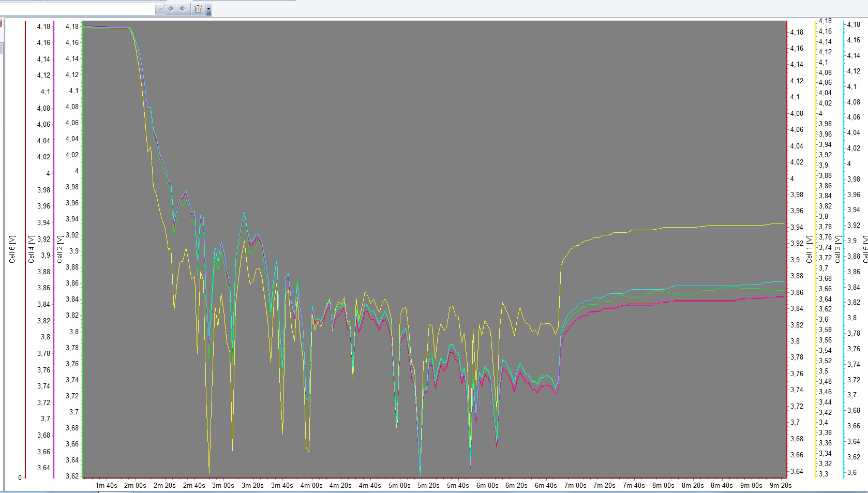Screen dimensions: 868x493
Task: Click the forward arrow navigation icon
Action: (x=183, y=9)
